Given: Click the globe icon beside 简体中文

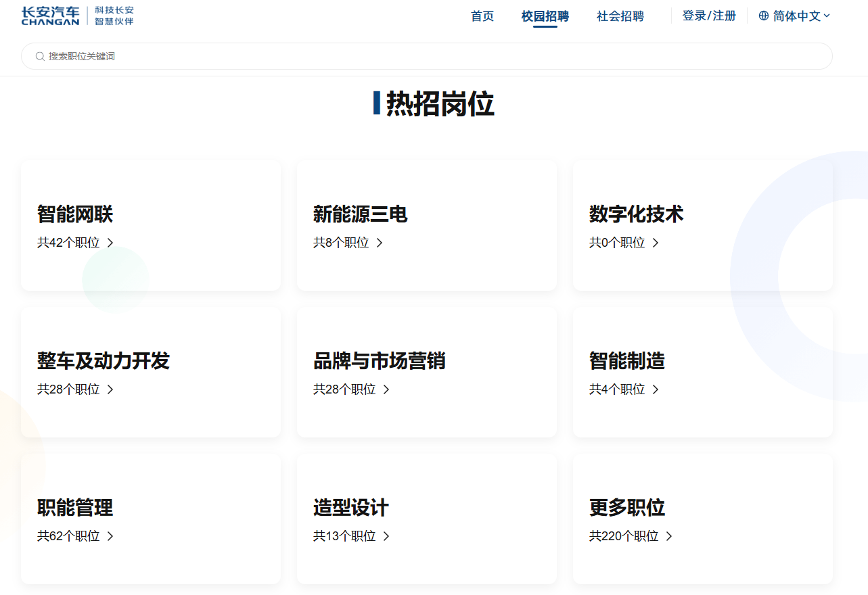Looking at the screenshot, I should coord(764,15).
